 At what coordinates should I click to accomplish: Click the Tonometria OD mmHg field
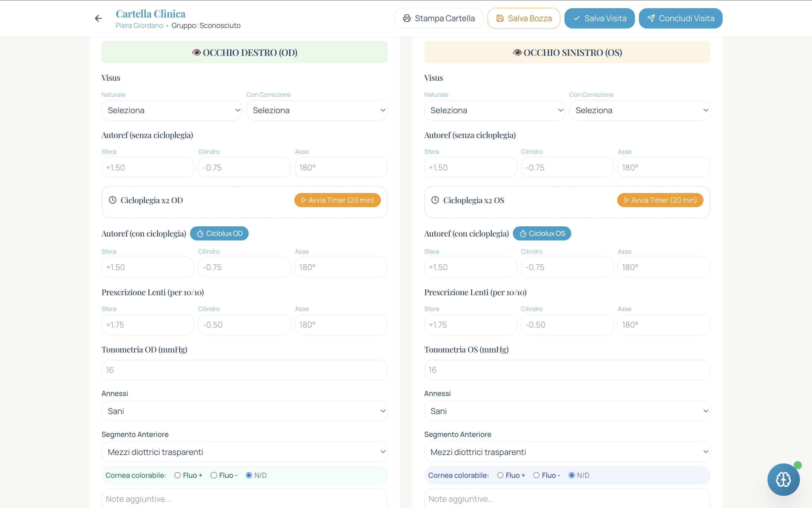pyautogui.click(x=244, y=370)
